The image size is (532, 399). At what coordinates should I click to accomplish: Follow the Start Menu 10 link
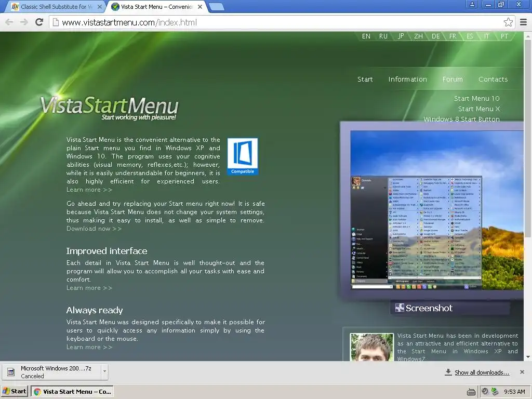tap(477, 98)
